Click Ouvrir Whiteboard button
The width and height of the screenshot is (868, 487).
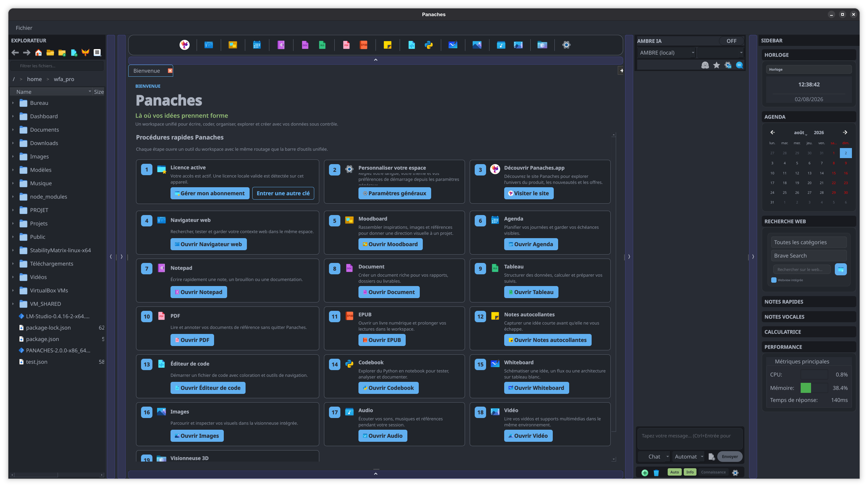click(536, 388)
